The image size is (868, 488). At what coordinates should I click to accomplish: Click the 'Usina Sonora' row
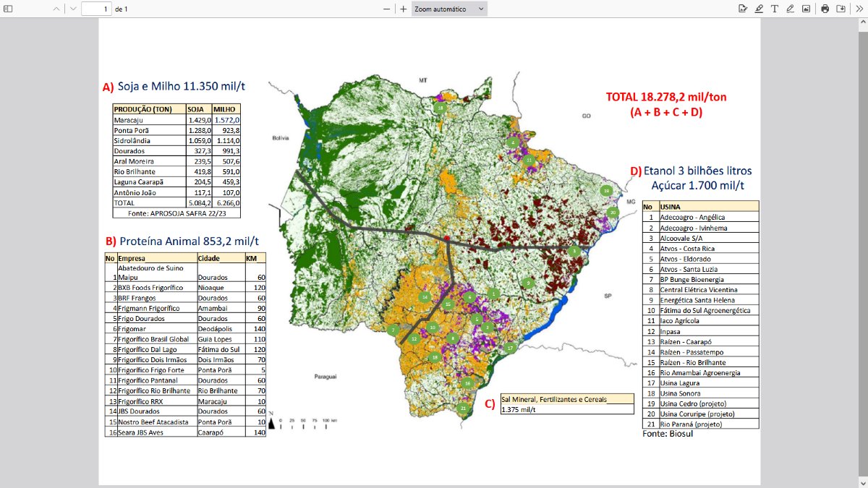point(700,393)
